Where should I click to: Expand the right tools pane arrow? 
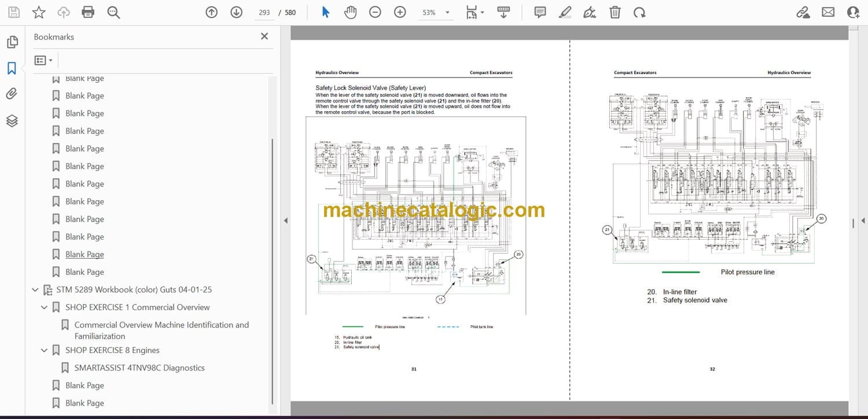(x=863, y=220)
